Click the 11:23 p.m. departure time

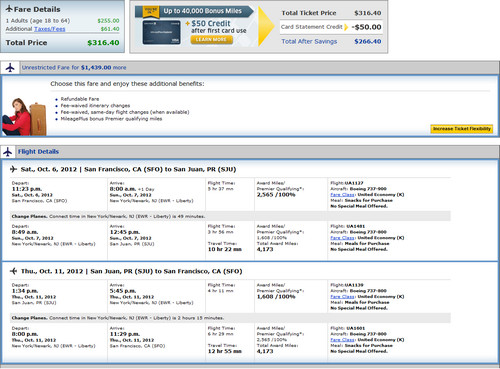pos(27,189)
